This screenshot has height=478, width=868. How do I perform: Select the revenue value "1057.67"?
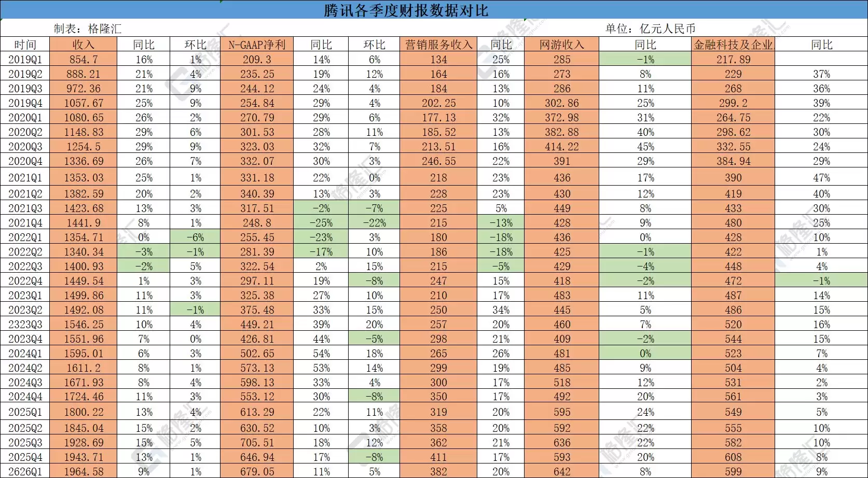(84, 103)
